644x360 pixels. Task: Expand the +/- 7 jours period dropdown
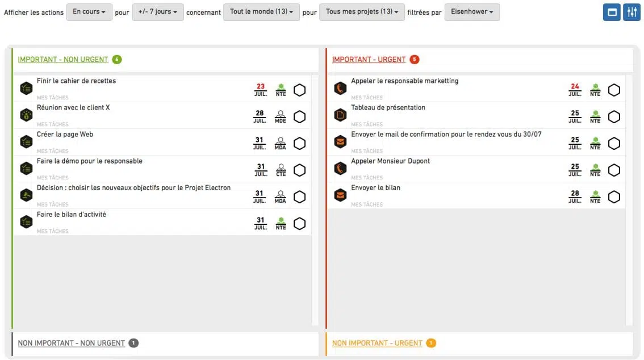(157, 12)
